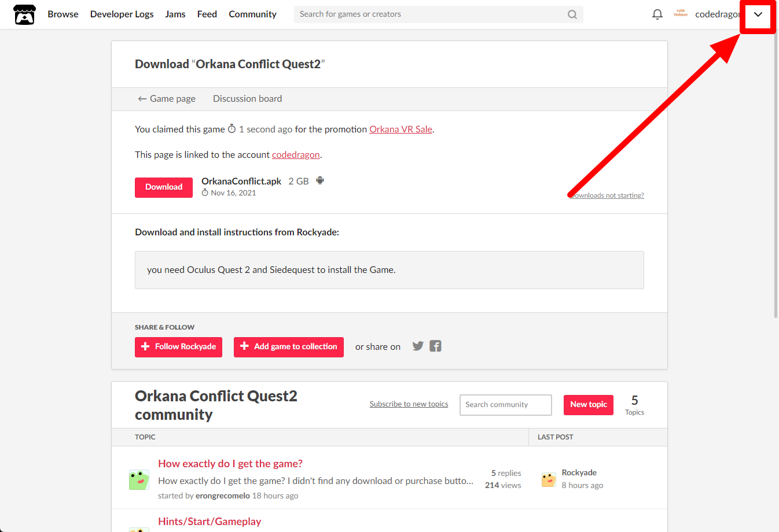
Task: Open Rockyade's last post profile
Action: point(579,472)
